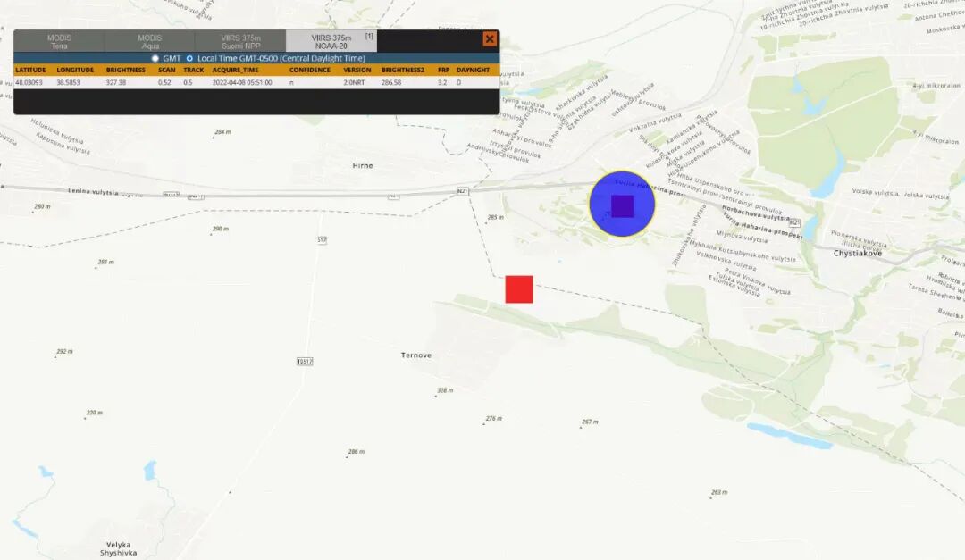Click the 267 m elevation marker
This screenshot has height=560, width=965.
point(590,422)
